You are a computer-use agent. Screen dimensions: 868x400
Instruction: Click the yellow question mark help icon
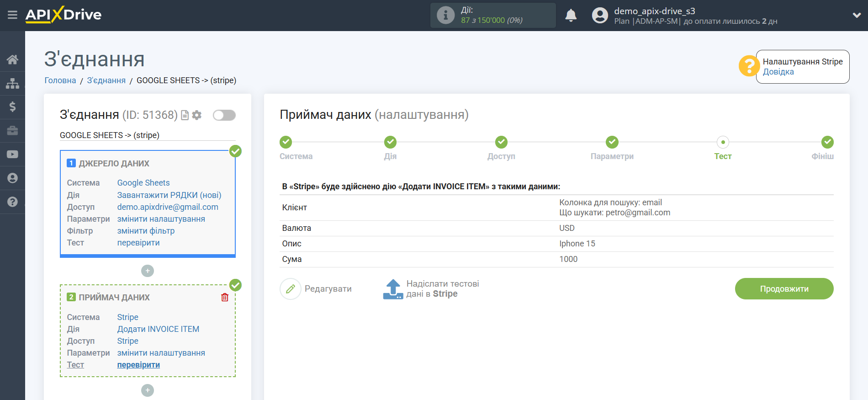click(x=749, y=66)
